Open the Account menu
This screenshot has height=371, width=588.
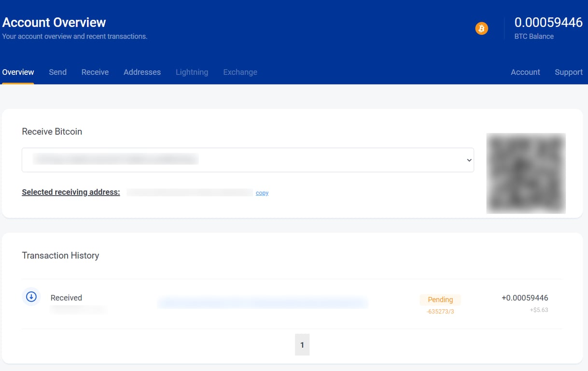click(525, 72)
